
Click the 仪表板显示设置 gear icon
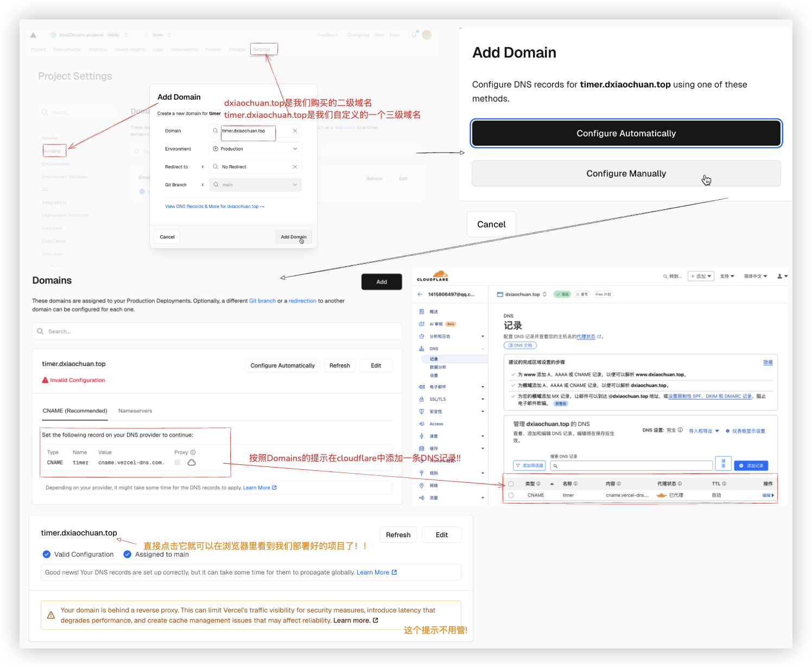click(x=727, y=431)
